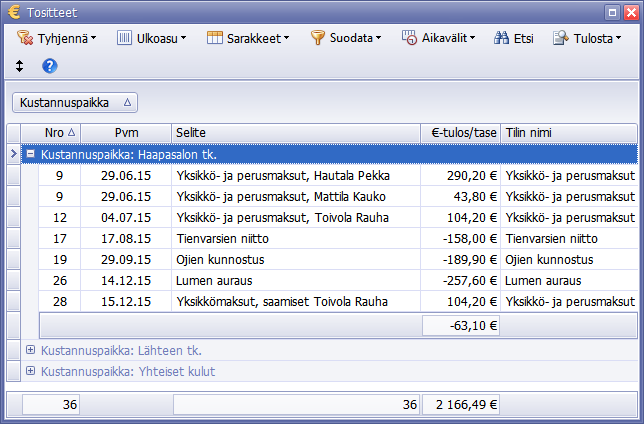Click the 'Lumen auraus' Tilin nimi cell
The height and width of the screenshot is (424, 644).
[569, 280]
